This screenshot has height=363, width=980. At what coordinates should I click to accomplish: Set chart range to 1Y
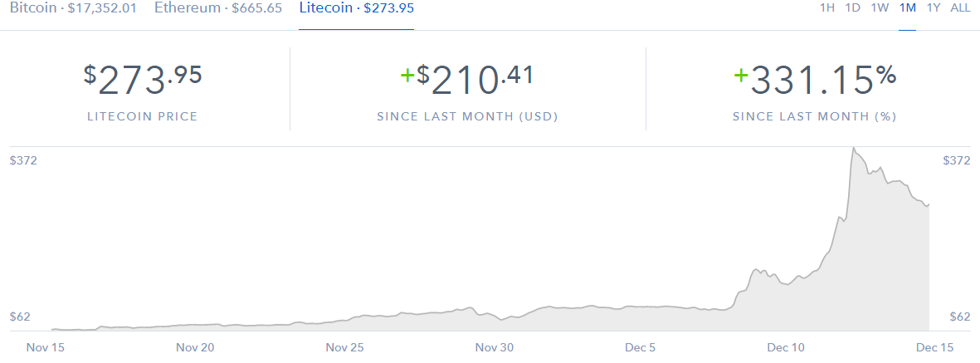click(934, 8)
